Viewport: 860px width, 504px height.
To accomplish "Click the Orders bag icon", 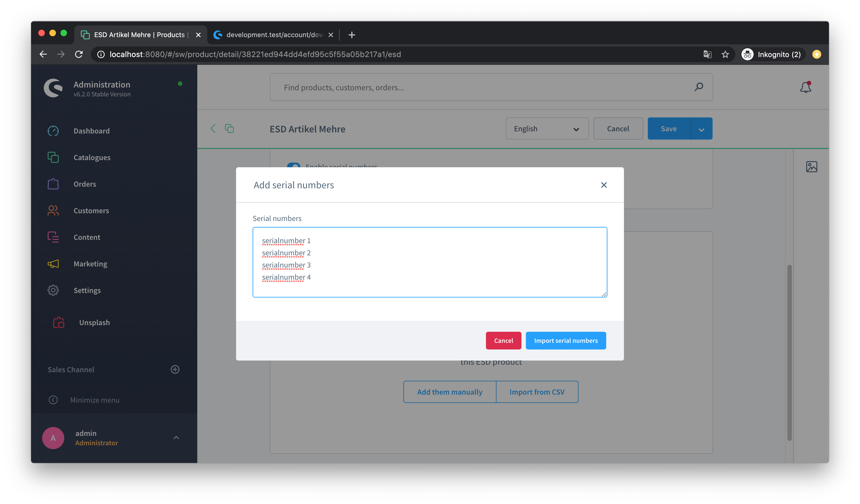I will pyautogui.click(x=53, y=184).
